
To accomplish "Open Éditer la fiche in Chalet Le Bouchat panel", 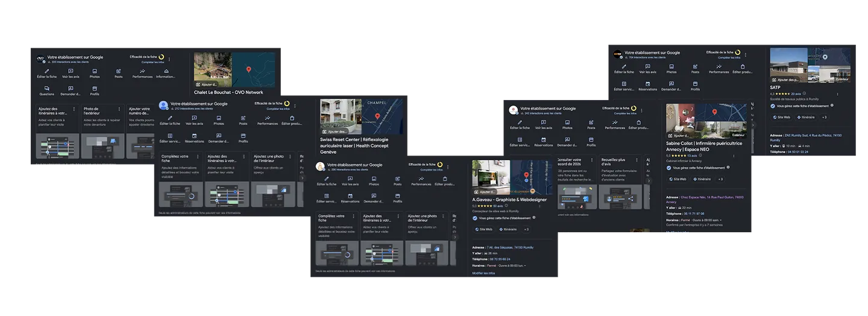I will coord(47,74).
